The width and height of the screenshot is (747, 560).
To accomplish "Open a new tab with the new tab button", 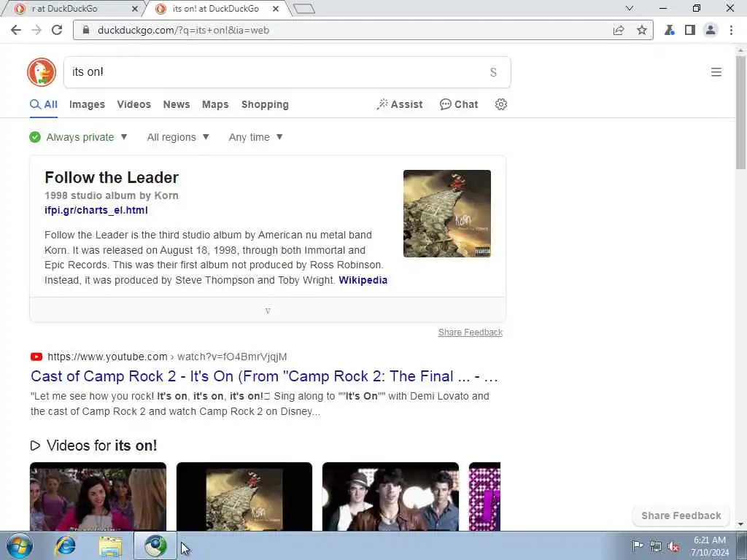I will [304, 9].
